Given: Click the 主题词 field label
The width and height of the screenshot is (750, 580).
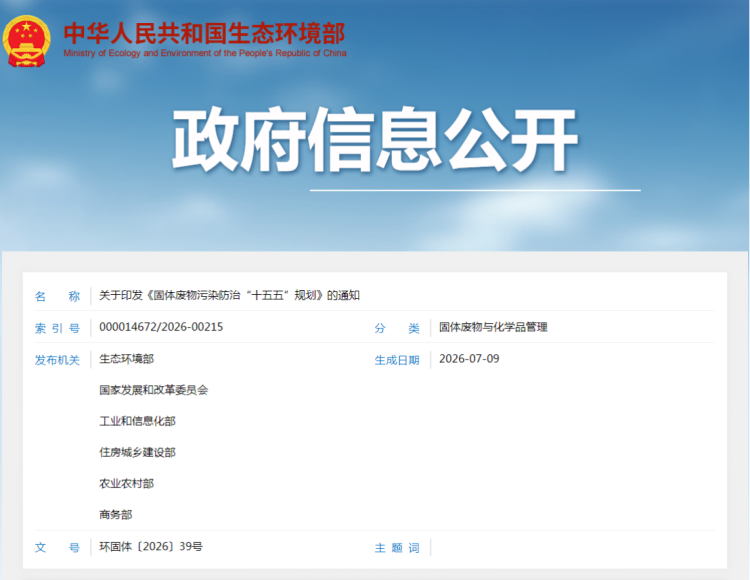Looking at the screenshot, I should tap(397, 548).
